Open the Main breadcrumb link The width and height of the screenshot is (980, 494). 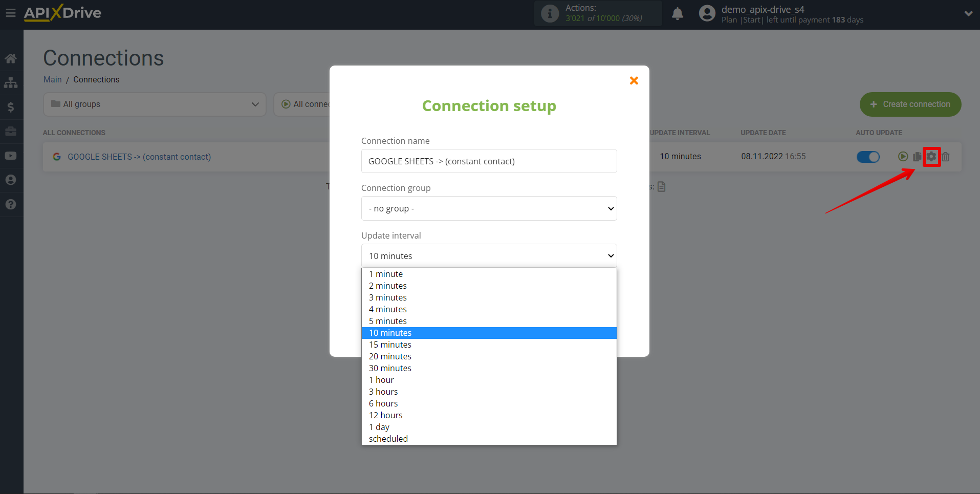tap(52, 80)
